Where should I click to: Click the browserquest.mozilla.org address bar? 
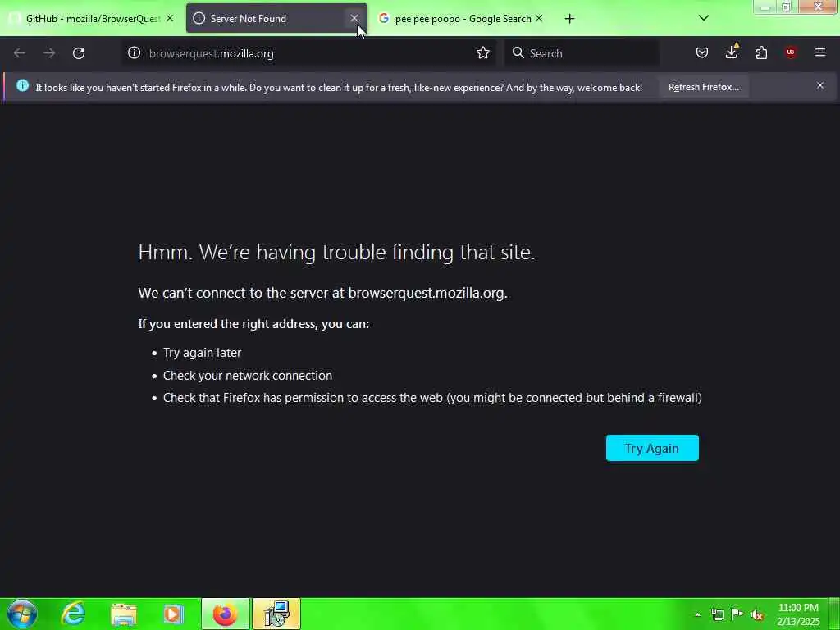pos(309,53)
